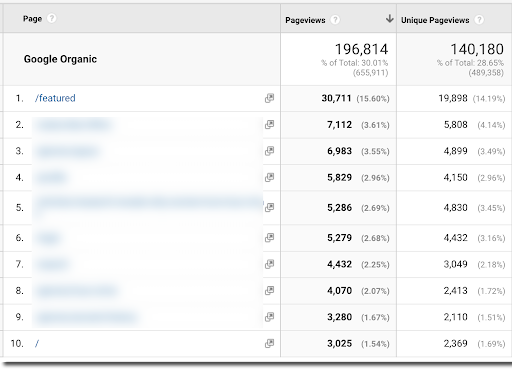Viewport: 512px width, 369px height.
Task: Select unique pageviews value 2,110
Action: [455, 317]
